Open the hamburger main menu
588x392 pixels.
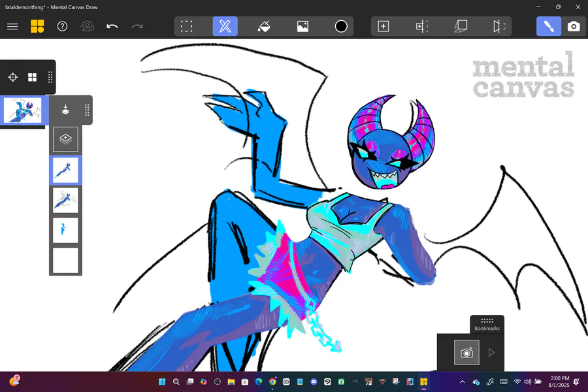point(12,26)
